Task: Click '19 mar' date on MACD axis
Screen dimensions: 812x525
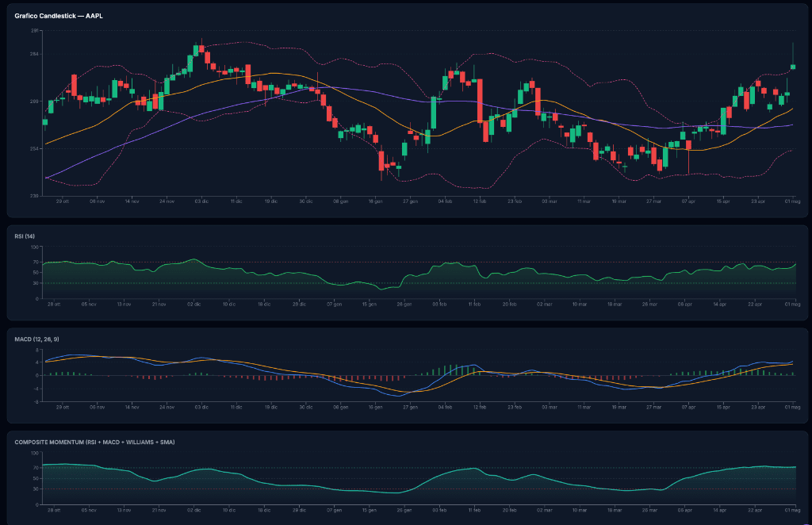Action: tap(619, 408)
